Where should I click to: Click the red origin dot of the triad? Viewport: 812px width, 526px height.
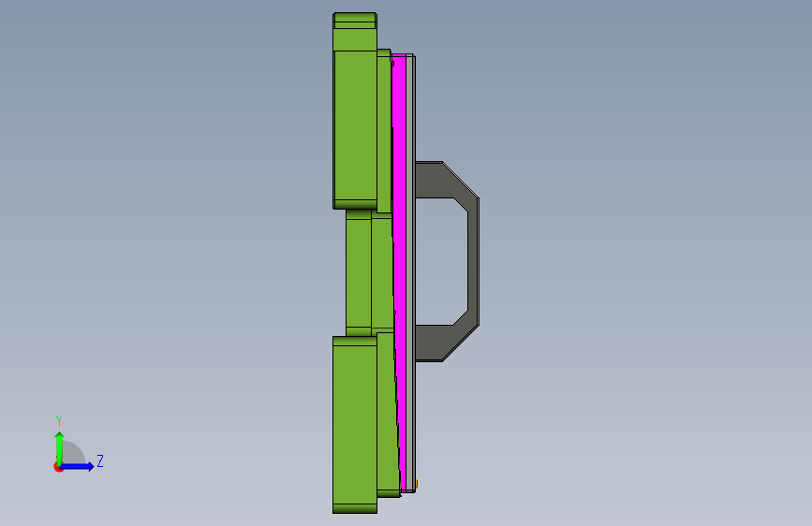coord(57,468)
